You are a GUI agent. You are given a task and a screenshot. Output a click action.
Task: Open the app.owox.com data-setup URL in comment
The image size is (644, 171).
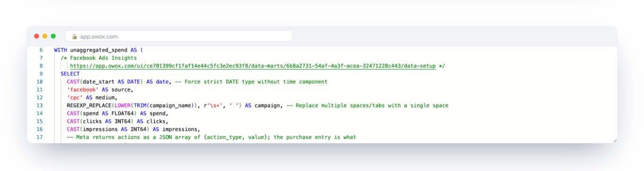253,66
